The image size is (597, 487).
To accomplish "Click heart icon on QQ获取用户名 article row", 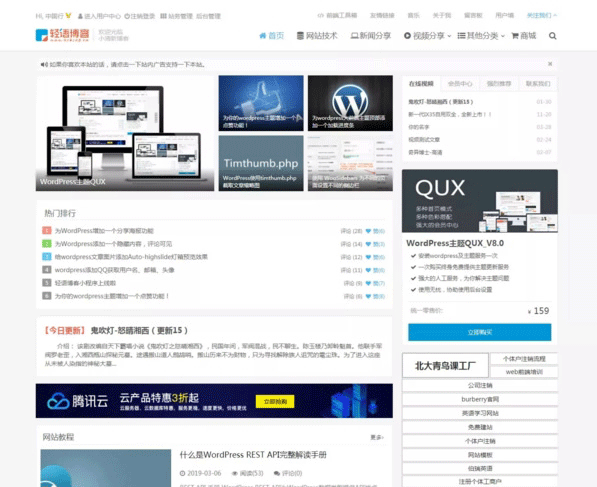I will click(368, 270).
